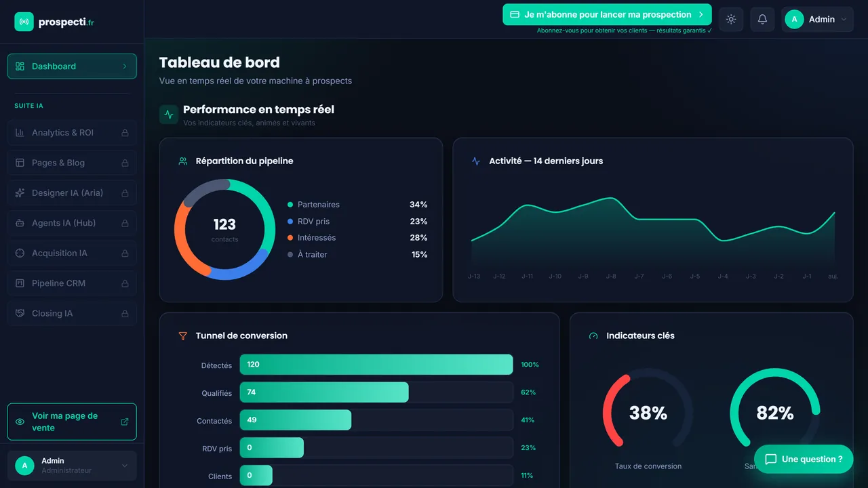Open Analytics & ROI in the sidebar

tap(72, 133)
